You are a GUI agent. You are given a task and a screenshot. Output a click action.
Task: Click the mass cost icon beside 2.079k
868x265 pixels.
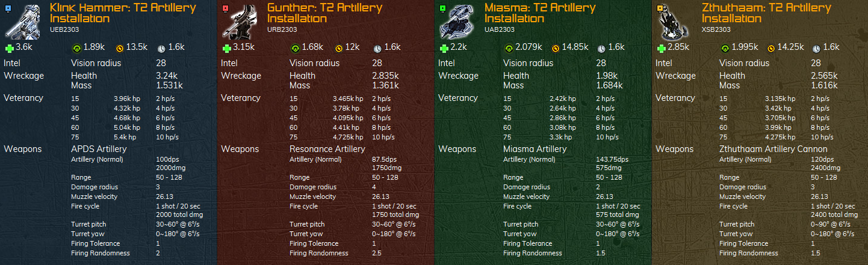[509, 47]
